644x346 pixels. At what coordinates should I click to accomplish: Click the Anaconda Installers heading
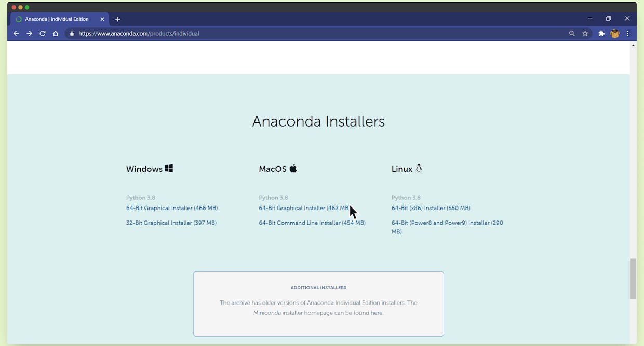click(318, 121)
